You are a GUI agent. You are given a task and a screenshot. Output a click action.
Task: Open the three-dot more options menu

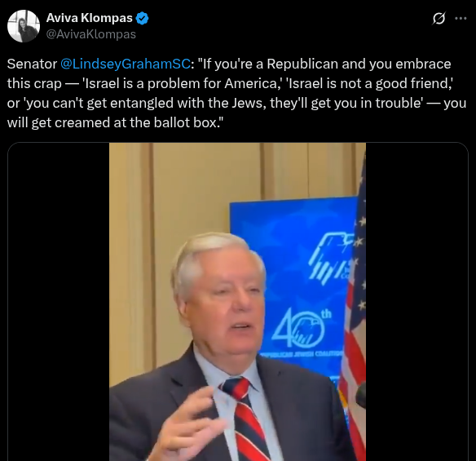click(461, 19)
